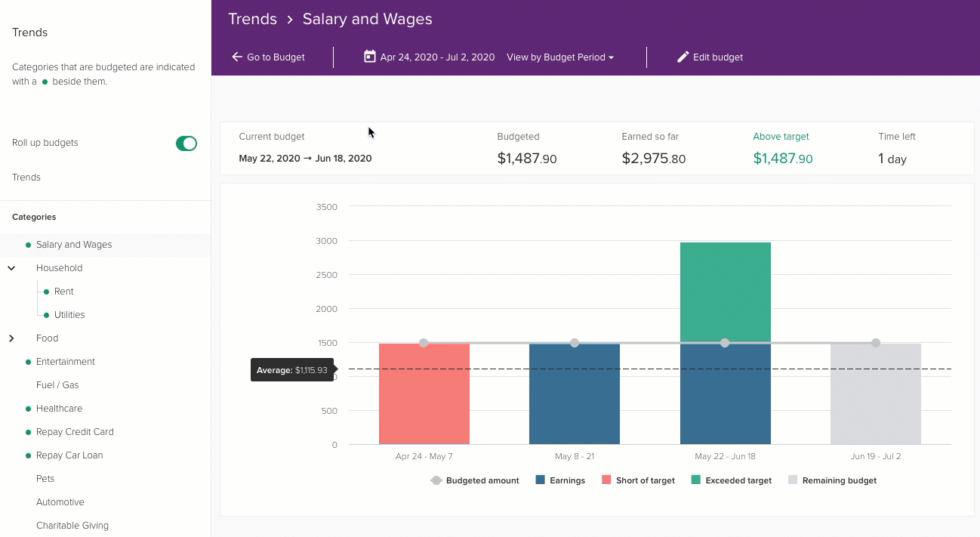Click the green exceeded bar for May 22 - Jun 18

pos(725,292)
